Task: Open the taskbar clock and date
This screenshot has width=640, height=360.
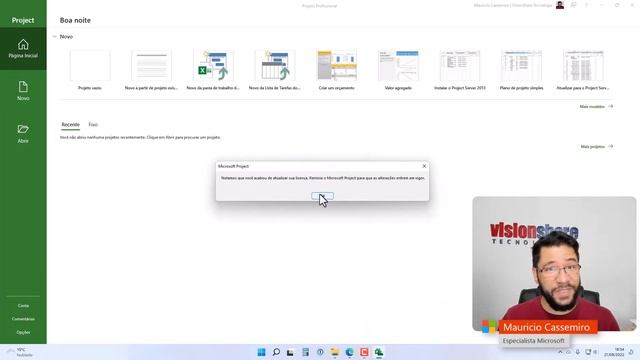Action: [x=614, y=352]
